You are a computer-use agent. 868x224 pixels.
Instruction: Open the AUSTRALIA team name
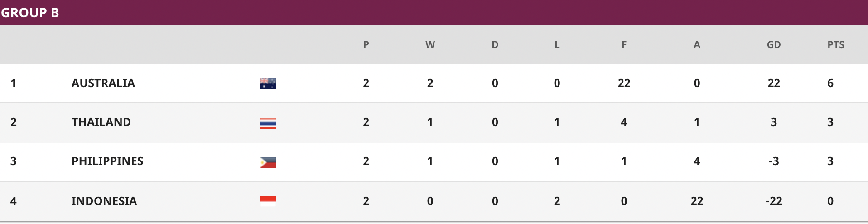tap(103, 83)
